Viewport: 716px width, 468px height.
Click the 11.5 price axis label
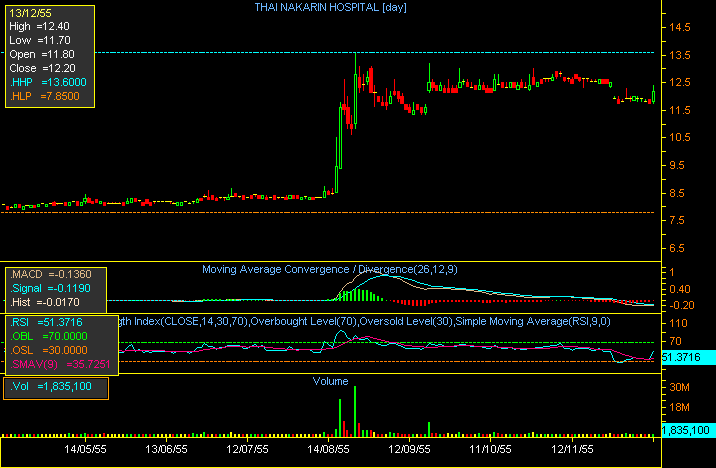tap(680, 110)
